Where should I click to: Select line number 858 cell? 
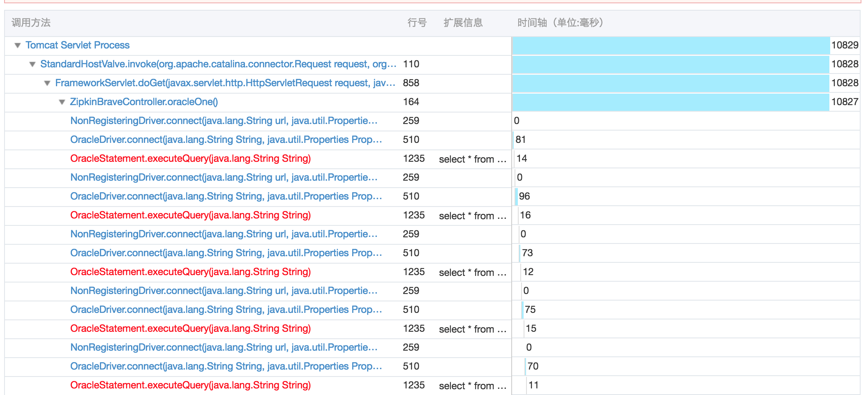411,83
